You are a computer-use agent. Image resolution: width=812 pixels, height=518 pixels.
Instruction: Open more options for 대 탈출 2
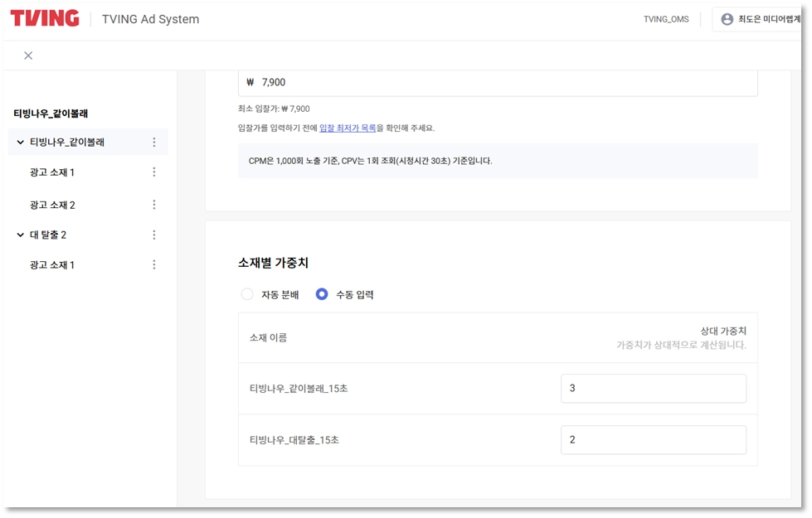pos(153,235)
